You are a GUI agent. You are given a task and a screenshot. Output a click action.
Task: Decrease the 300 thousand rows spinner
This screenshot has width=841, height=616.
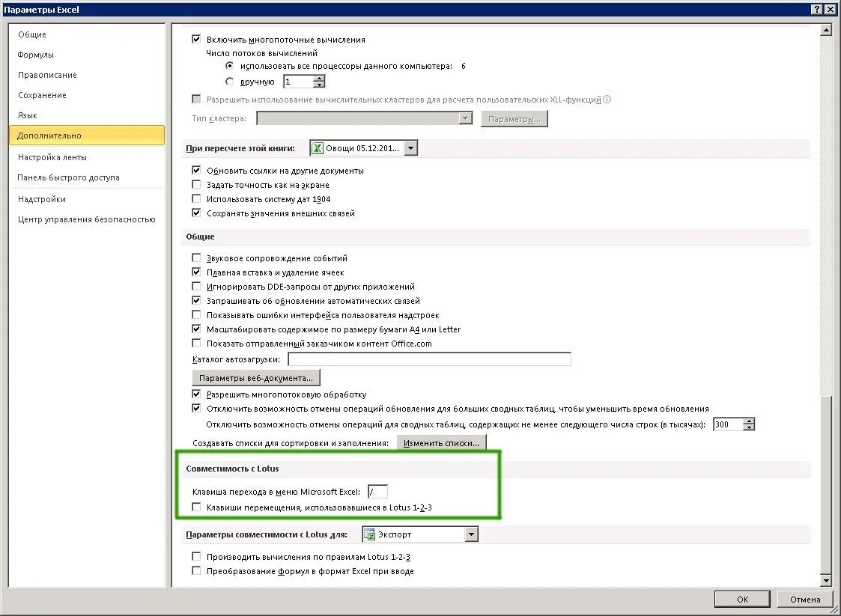tap(749, 427)
